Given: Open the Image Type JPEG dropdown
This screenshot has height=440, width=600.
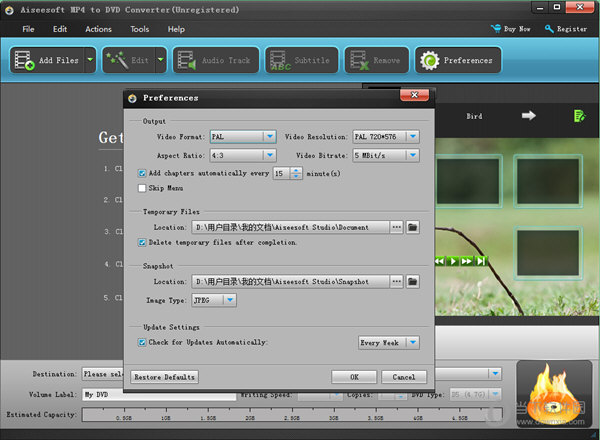Looking at the screenshot, I should click(214, 300).
